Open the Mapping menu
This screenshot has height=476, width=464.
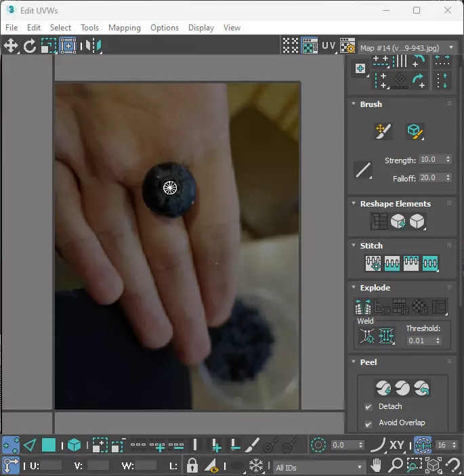click(x=125, y=28)
